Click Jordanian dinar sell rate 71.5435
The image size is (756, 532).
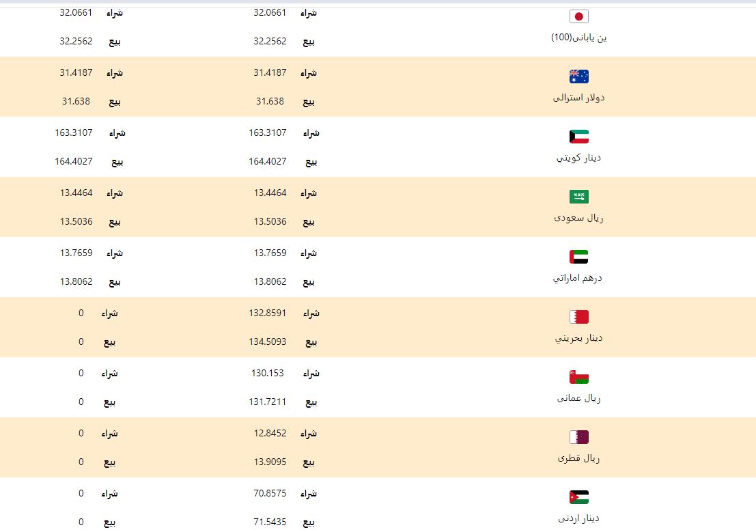[x=270, y=522]
